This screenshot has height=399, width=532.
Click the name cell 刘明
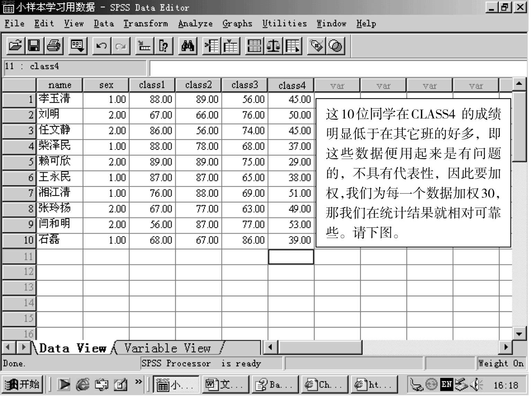60,115
